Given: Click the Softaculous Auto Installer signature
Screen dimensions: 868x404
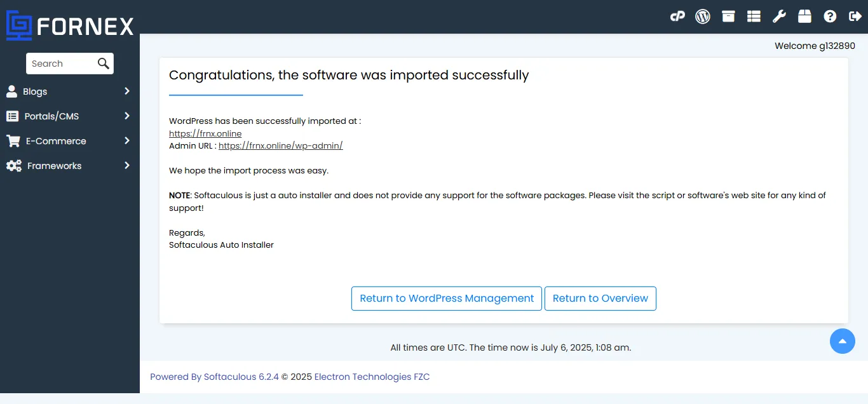Looking at the screenshot, I should [x=221, y=245].
